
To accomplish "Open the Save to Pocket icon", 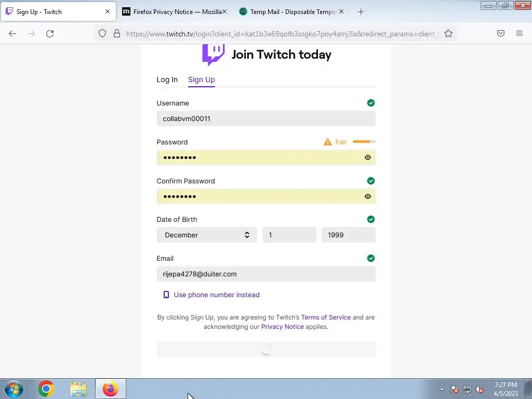I will click(x=501, y=33).
